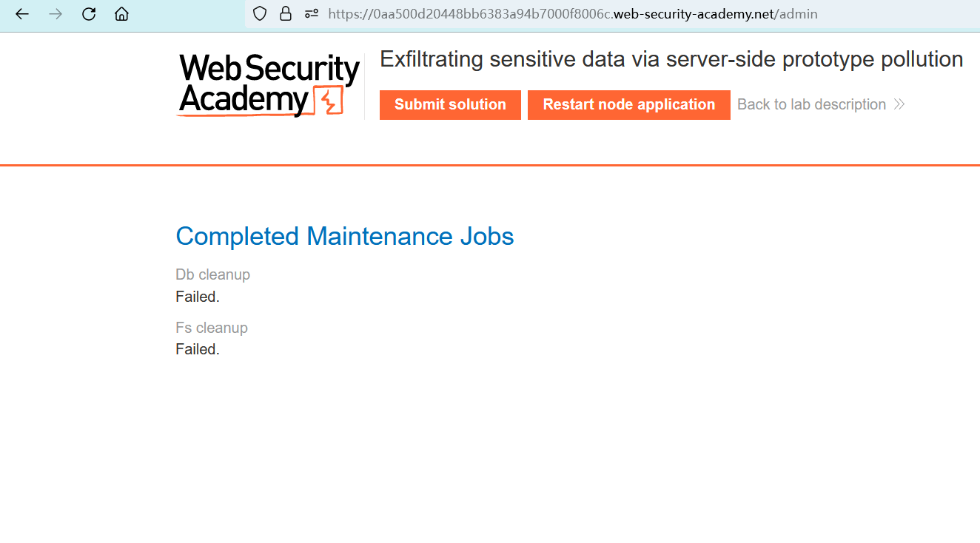Click the Web Security Academy wordmark text

pos(252,84)
